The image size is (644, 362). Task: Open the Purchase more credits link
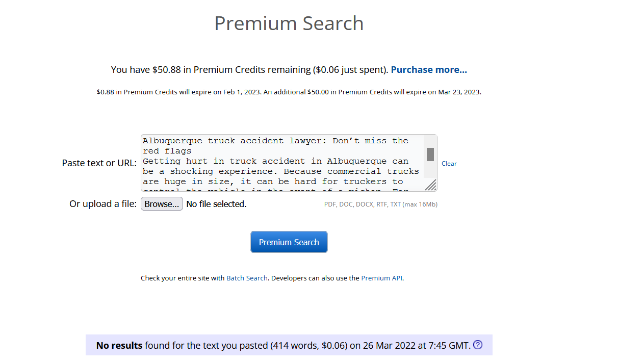pyautogui.click(x=429, y=70)
